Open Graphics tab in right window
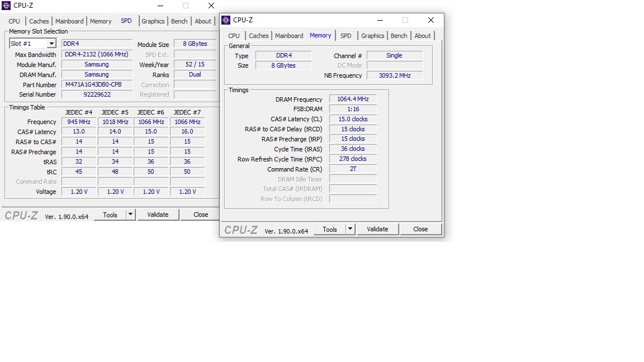The height and width of the screenshot is (362, 644). (373, 36)
